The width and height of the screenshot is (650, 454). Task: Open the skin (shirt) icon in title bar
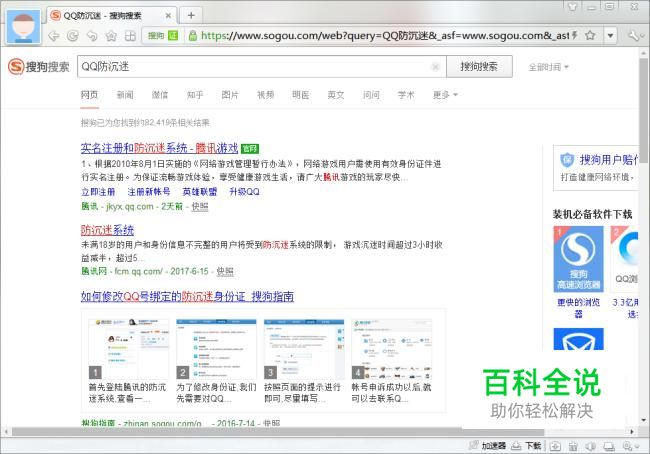(x=572, y=7)
